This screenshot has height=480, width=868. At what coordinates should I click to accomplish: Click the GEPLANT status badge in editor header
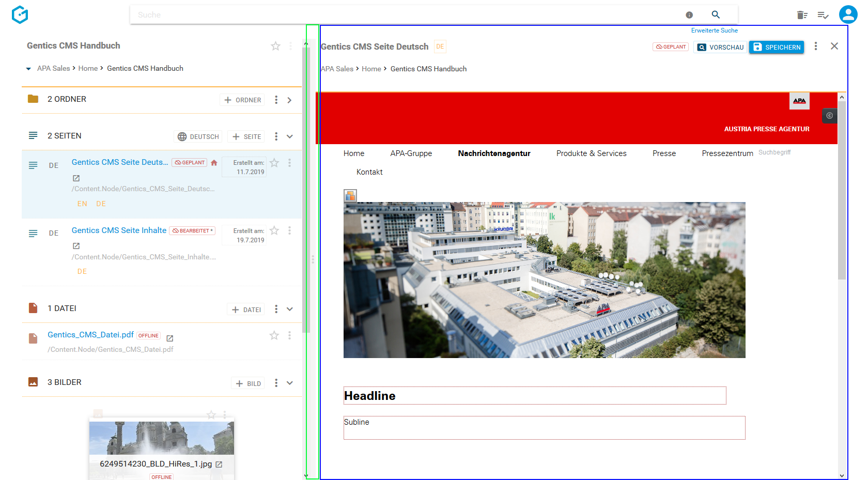[x=671, y=47]
